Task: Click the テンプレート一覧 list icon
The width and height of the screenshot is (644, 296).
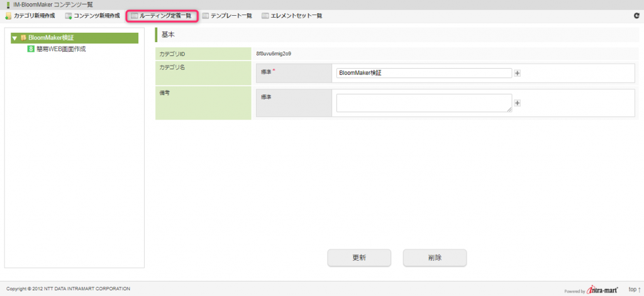Action: tap(206, 16)
